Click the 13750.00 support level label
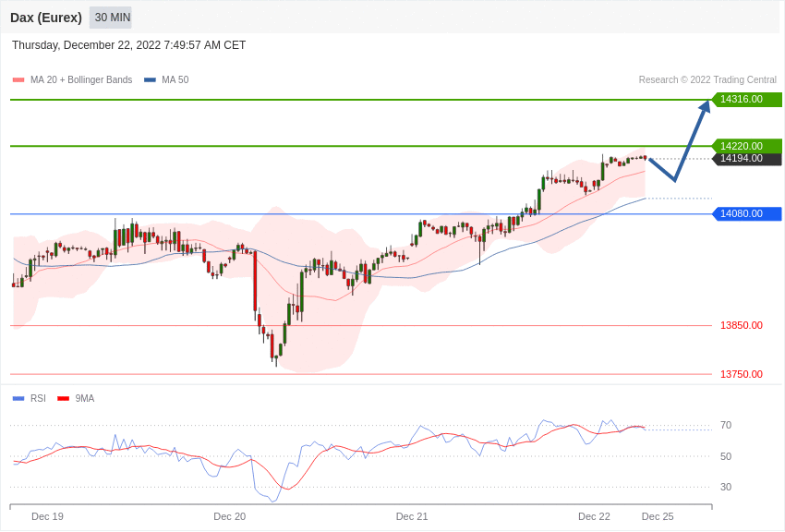This screenshot has height=532, width=785. [x=742, y=374]
